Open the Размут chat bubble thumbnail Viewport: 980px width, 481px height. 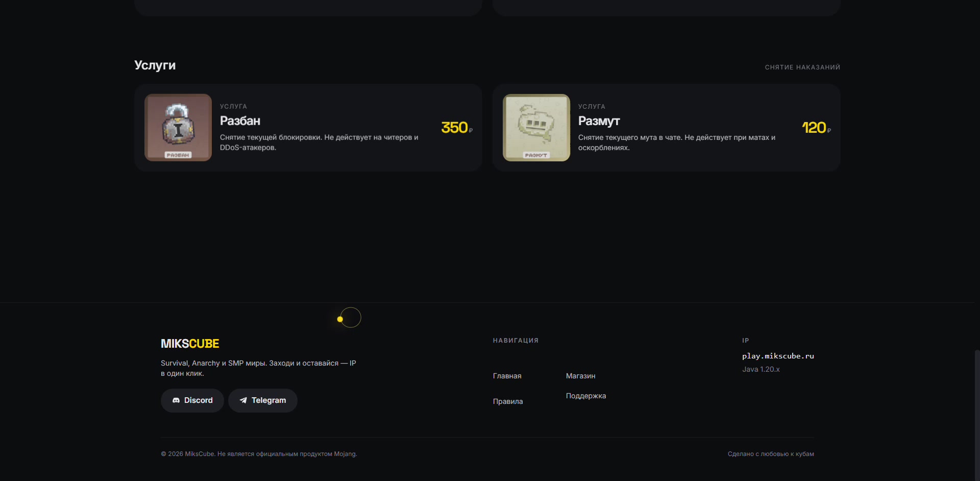(536, 128)
